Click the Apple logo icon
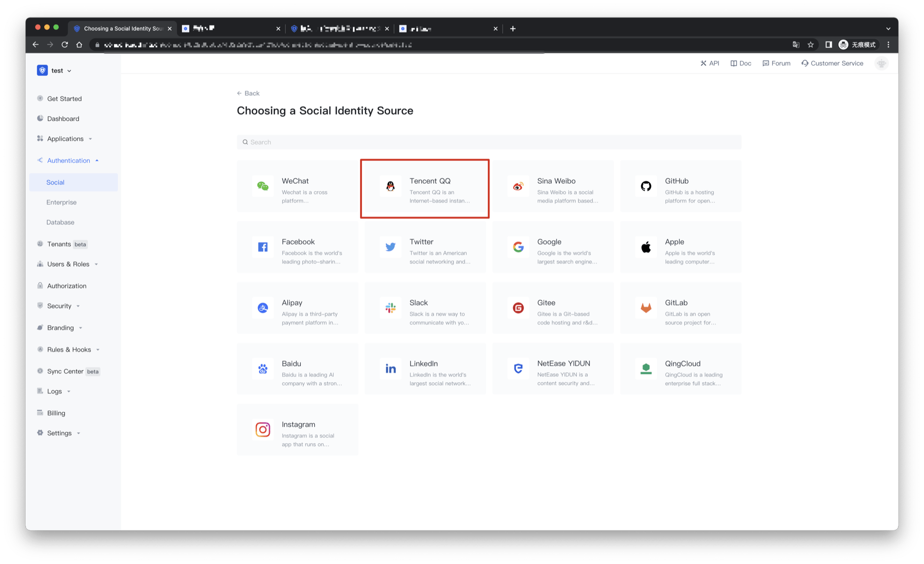 (x=645, y=247)
